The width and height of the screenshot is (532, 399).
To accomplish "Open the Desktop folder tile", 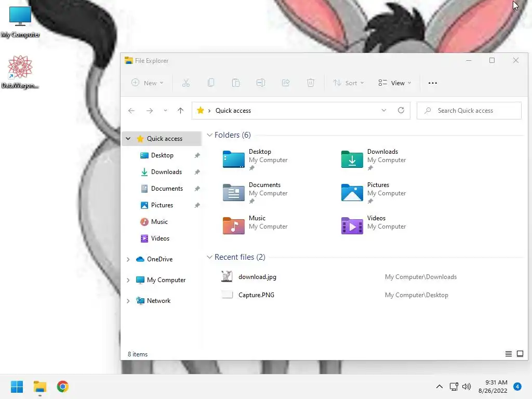I will pos(255,159).
